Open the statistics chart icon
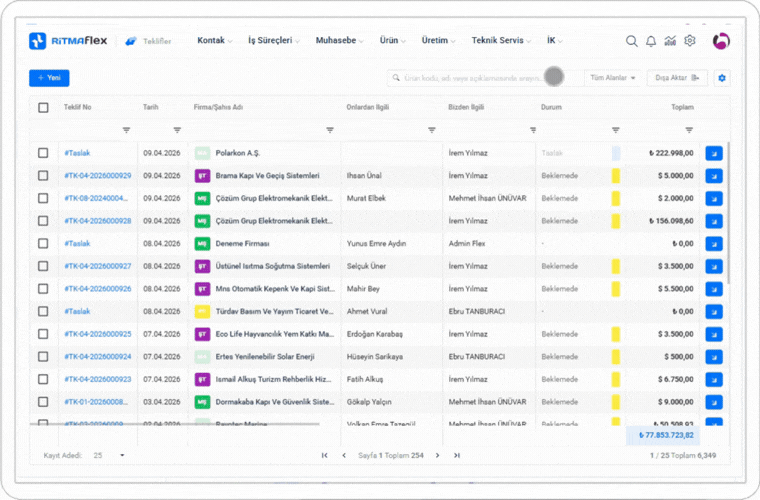 coord(670,41)
